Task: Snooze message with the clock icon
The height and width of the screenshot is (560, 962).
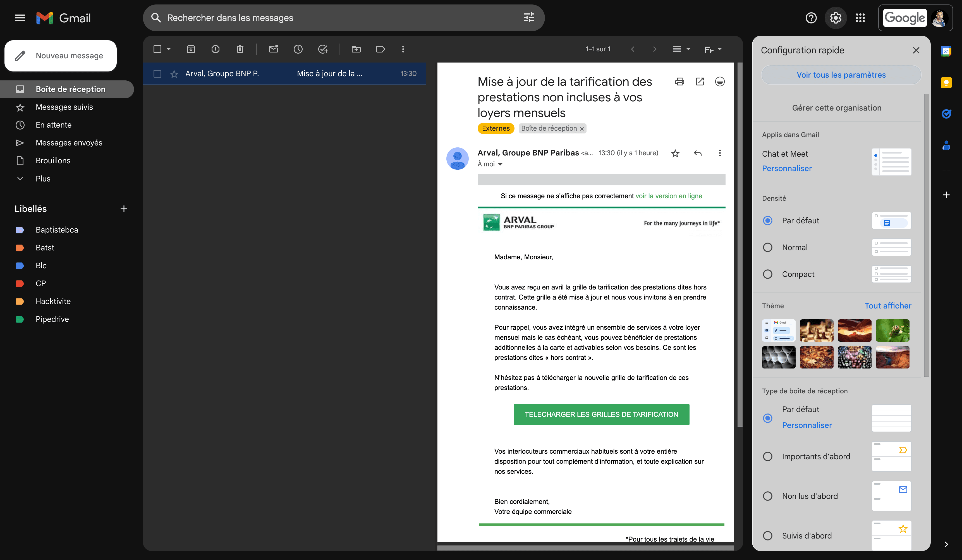Action: (x=298, y=49)
